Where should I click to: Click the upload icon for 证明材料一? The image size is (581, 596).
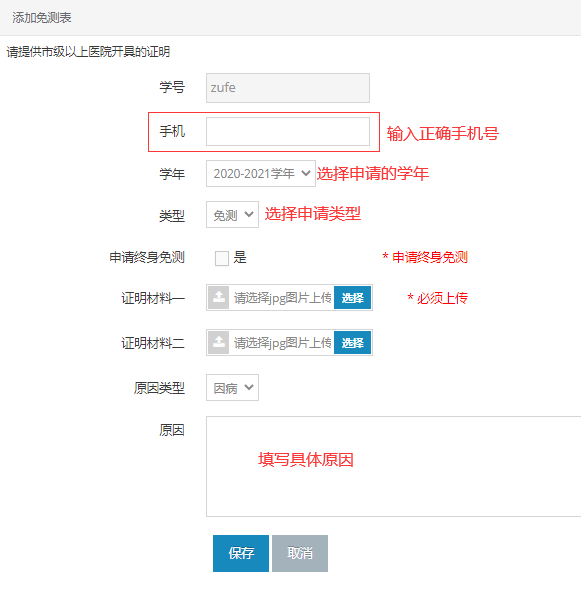pos(218,297)
